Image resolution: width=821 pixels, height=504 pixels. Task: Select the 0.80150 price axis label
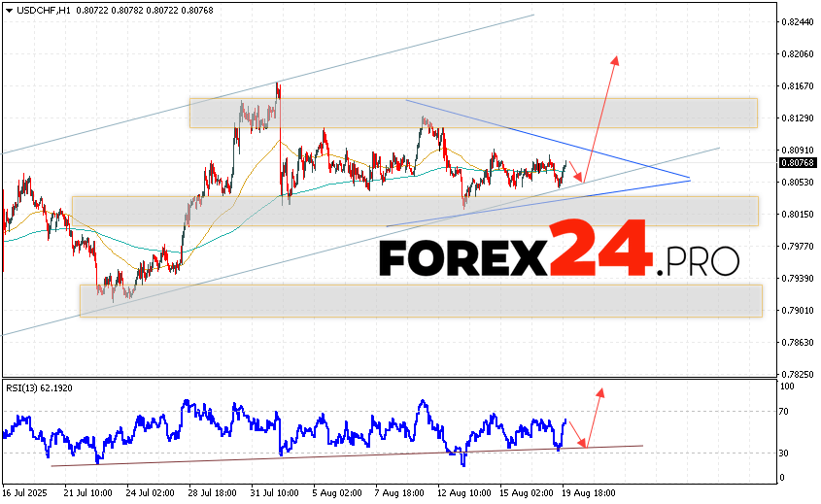pyautogui.click(x=798, y=214)
